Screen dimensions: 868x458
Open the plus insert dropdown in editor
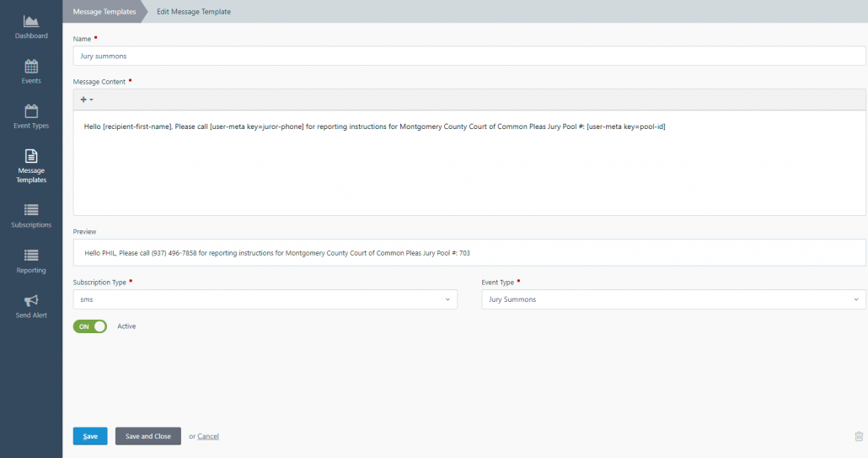tap(87, 100)
